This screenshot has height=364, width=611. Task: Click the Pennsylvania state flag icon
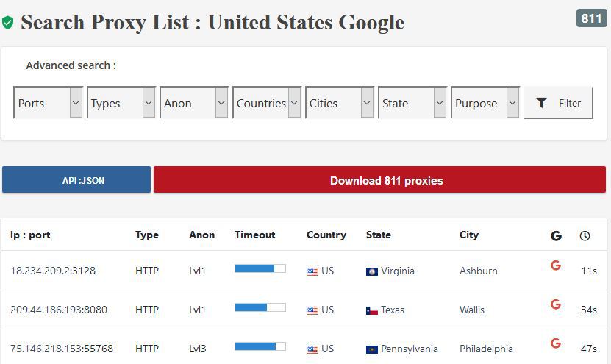372,349
